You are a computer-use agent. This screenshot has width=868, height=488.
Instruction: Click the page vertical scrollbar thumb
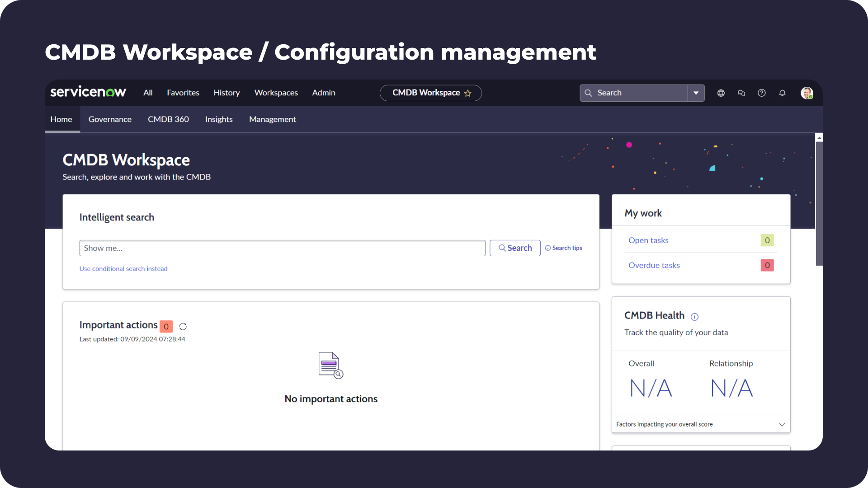[x=819, y=203]
